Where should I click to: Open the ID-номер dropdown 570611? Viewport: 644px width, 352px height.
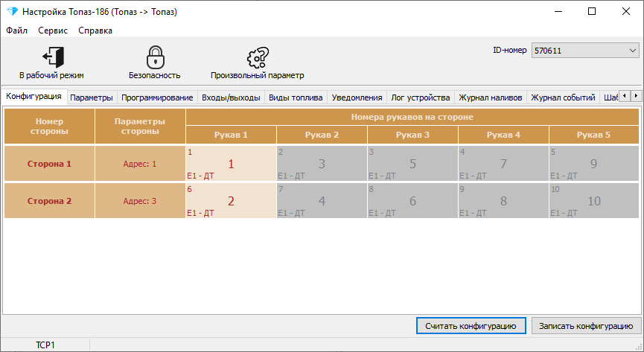click(x=585, y=51)
